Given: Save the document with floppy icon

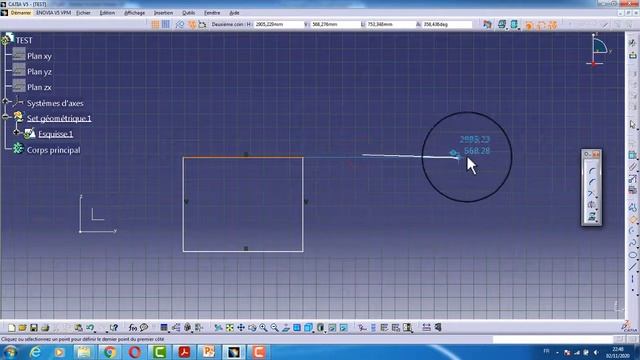Looking at the screenshot, I should (x=33, y=327).
